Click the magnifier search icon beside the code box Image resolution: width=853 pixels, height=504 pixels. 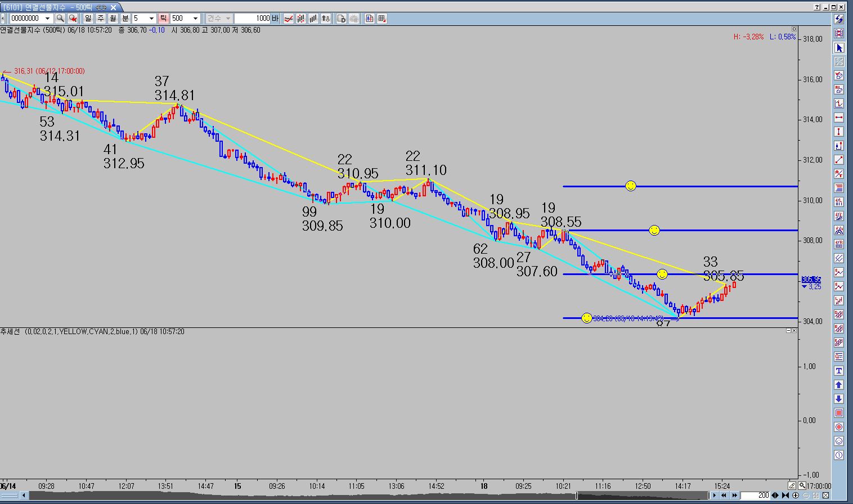(60, 19)
